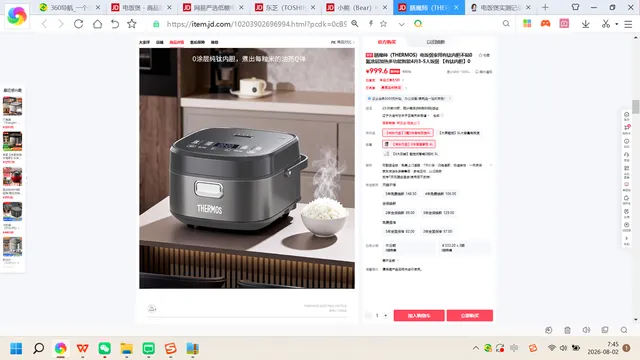
Task: Expand the account amount dropdown below installments
Action: [390, 260]
